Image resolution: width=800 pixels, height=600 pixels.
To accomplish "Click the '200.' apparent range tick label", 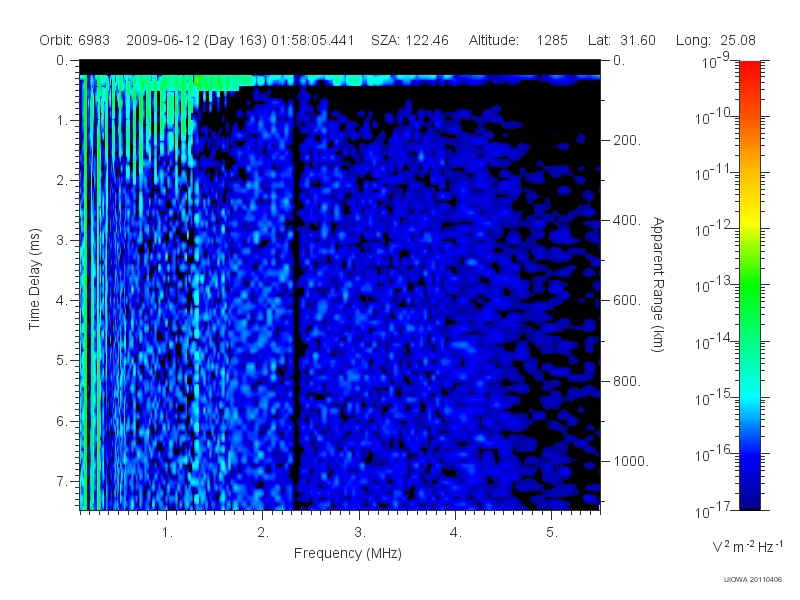I will 627,140.
